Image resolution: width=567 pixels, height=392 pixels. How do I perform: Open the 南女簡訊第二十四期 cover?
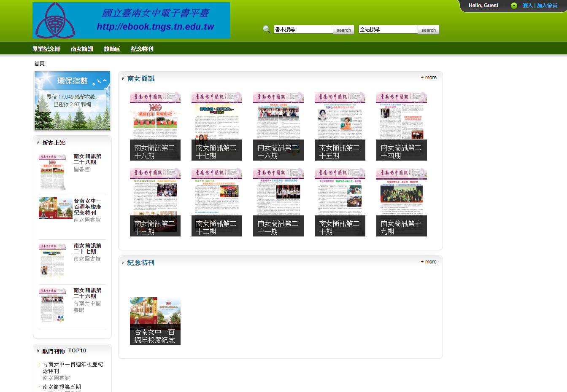tap(402, 126)
